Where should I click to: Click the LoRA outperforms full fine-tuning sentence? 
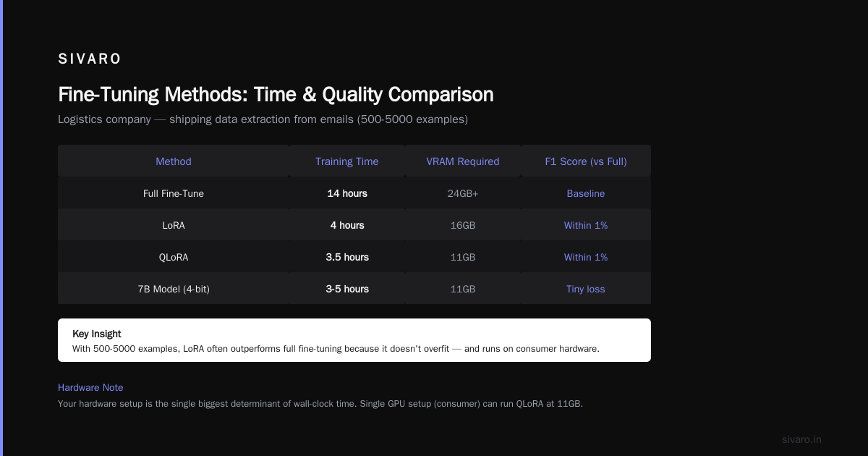pos(336,349)
